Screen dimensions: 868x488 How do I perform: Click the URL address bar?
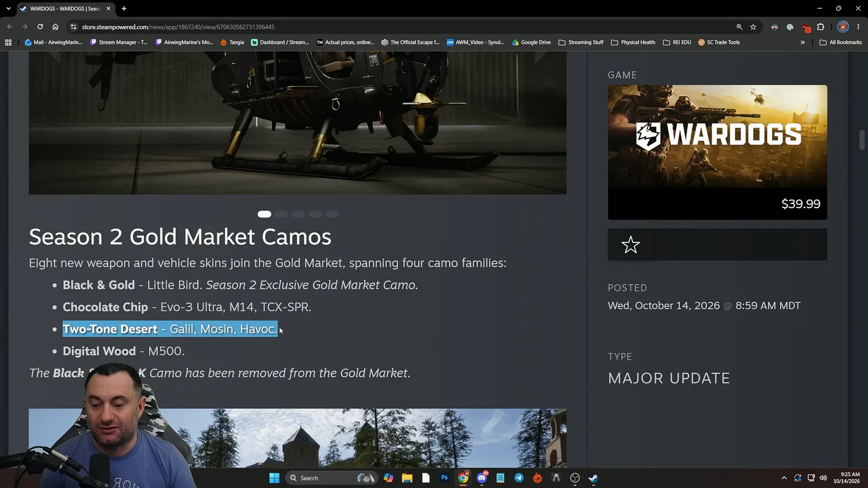click(x=401, y=27)
